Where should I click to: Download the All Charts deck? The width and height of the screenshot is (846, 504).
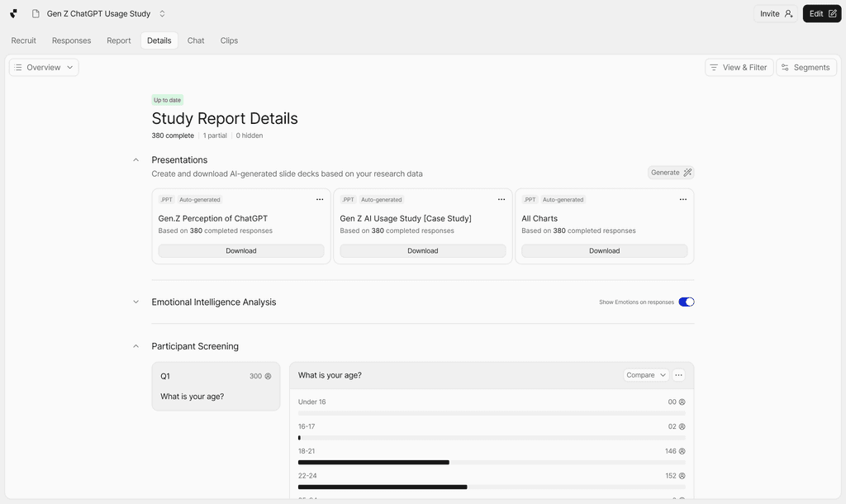[604, 251]
